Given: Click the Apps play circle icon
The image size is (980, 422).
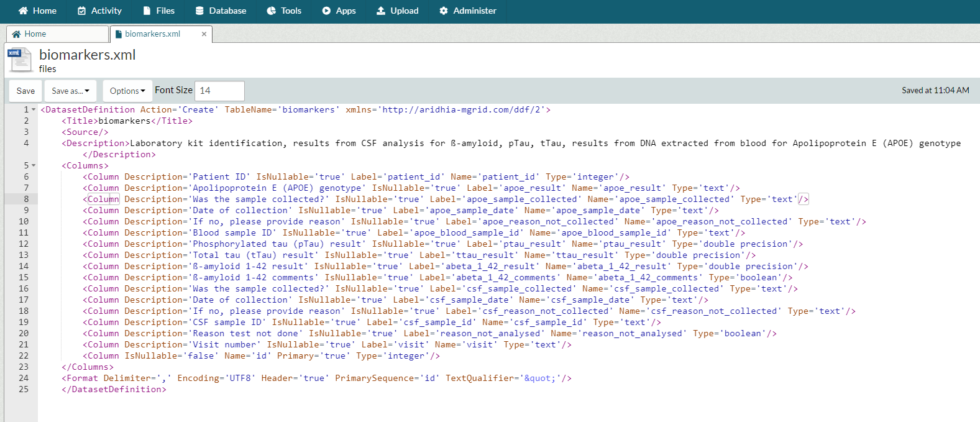Looking at the screenshot, I should point(326,11).
